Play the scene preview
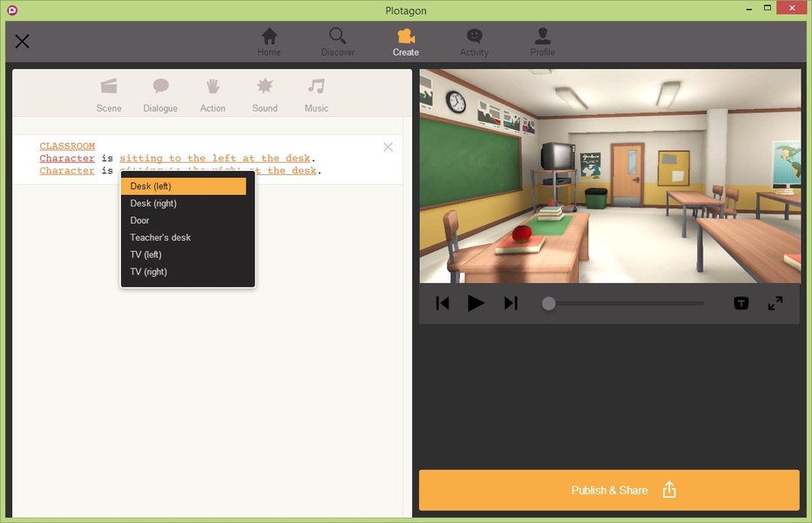This screenshot has height=523, width=812. pos(476,303)
